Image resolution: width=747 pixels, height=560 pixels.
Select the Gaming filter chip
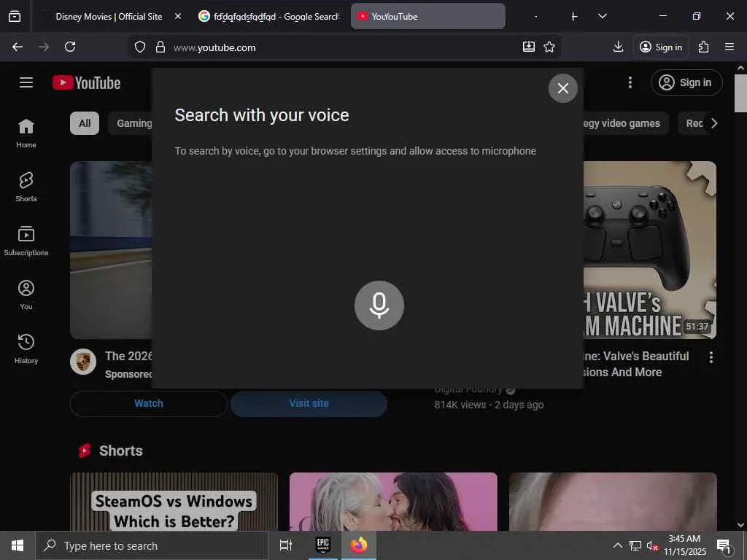[x=130, y=123]
